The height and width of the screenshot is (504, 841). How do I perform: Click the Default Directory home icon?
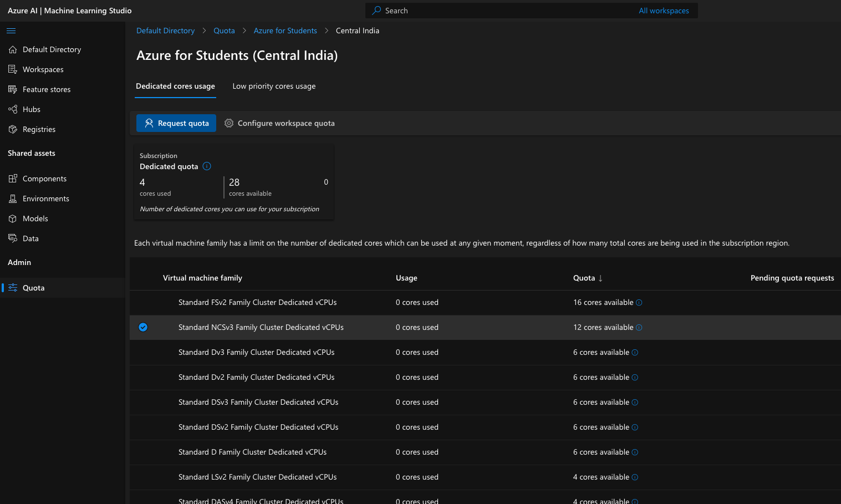pos(13,49)
